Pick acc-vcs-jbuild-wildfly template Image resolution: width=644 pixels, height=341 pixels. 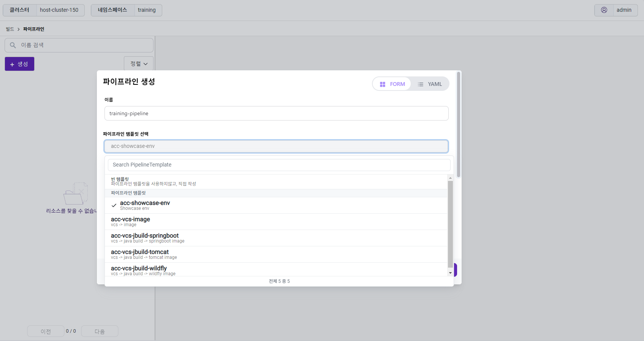click(276, 270)
